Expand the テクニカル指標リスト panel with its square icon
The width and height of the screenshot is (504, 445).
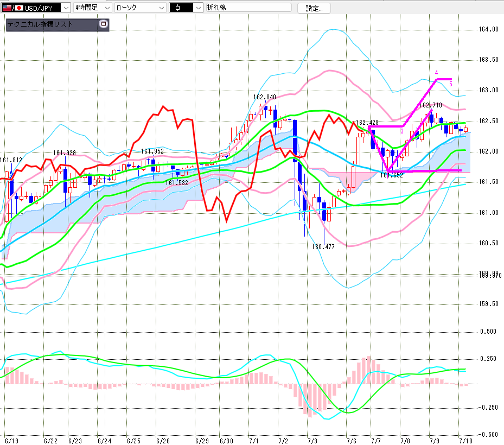coord(103,24)
